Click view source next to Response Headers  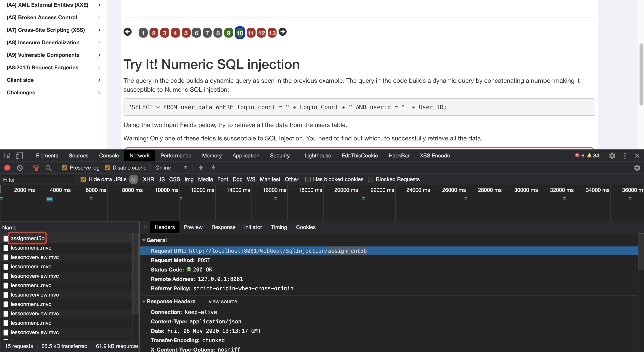click(x=223, y=301)
